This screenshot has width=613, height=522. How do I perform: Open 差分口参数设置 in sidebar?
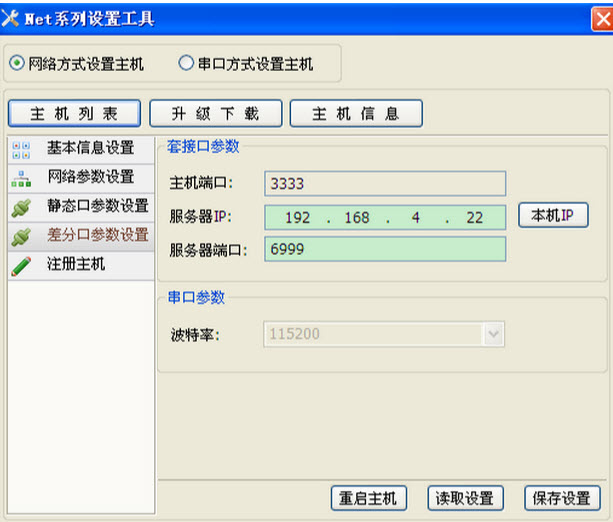pos(81,237)
